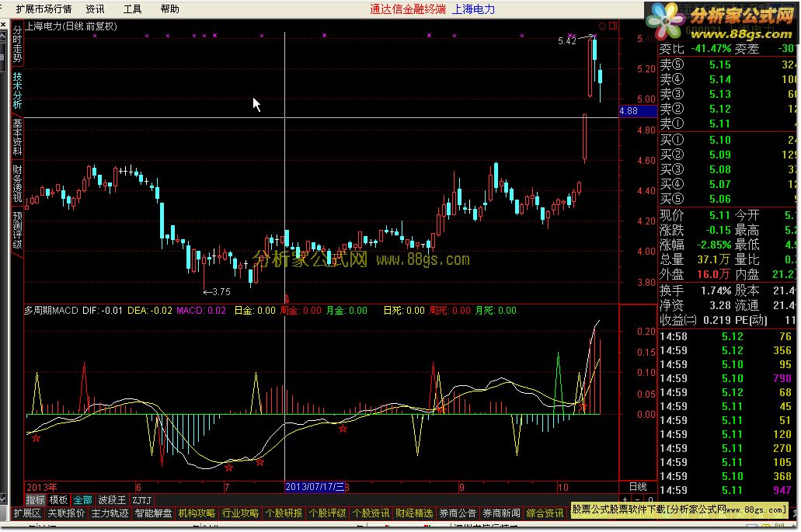Open the 个股评级 tab
The image size is (801, 532).
327,513
